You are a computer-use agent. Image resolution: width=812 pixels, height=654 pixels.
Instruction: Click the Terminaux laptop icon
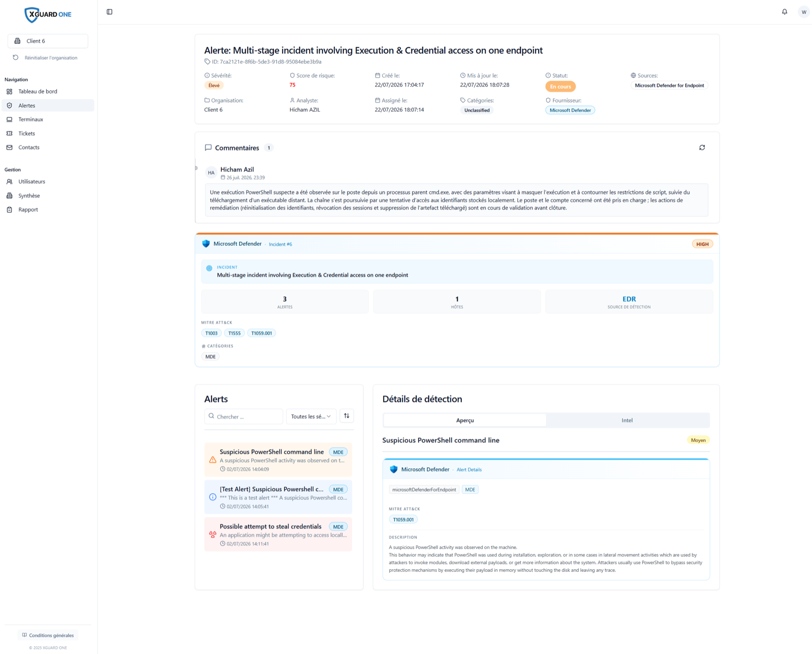(x=10, y=120)
